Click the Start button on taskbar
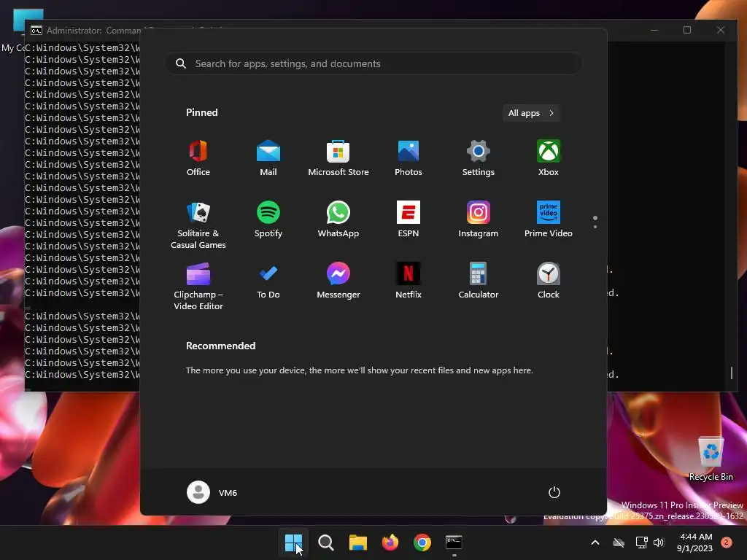Viewport: 747px width, 560px height. pos(293,542)
